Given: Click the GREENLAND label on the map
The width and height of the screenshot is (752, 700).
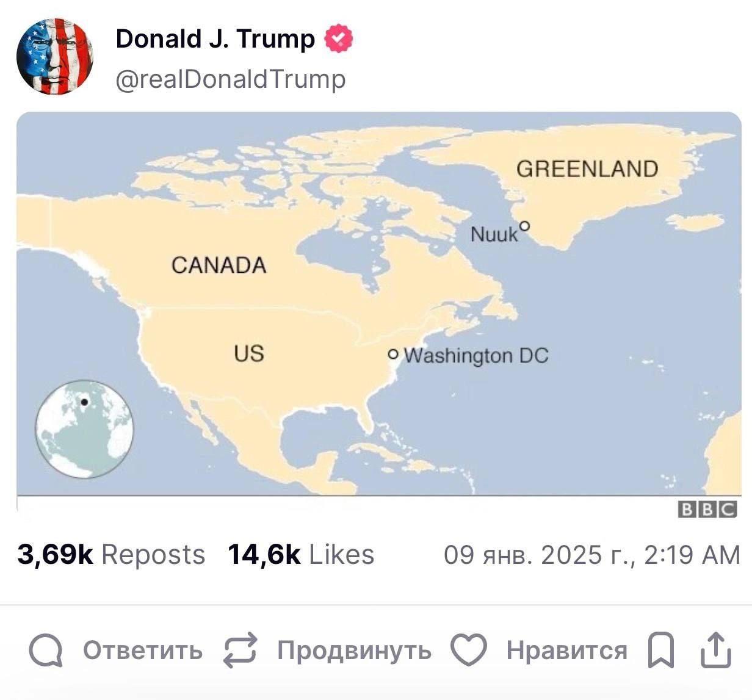Looking at the screenshot, I should point(587,169).
